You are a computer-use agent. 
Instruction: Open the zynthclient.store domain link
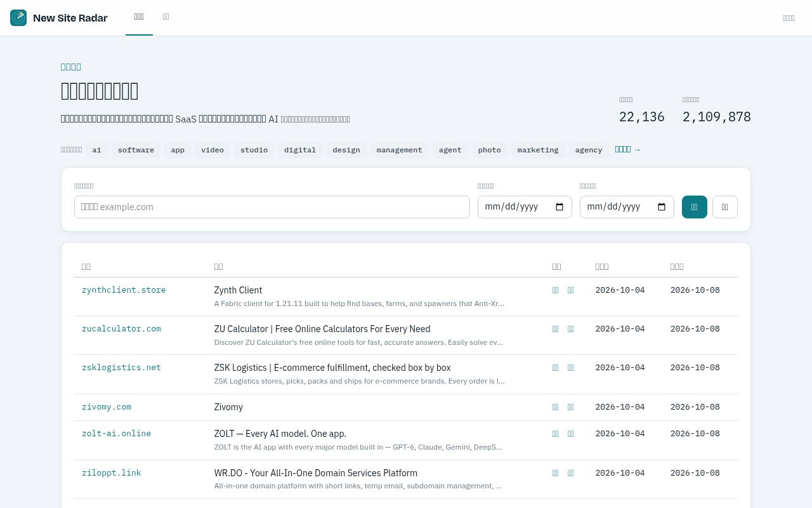pos(124,290)
